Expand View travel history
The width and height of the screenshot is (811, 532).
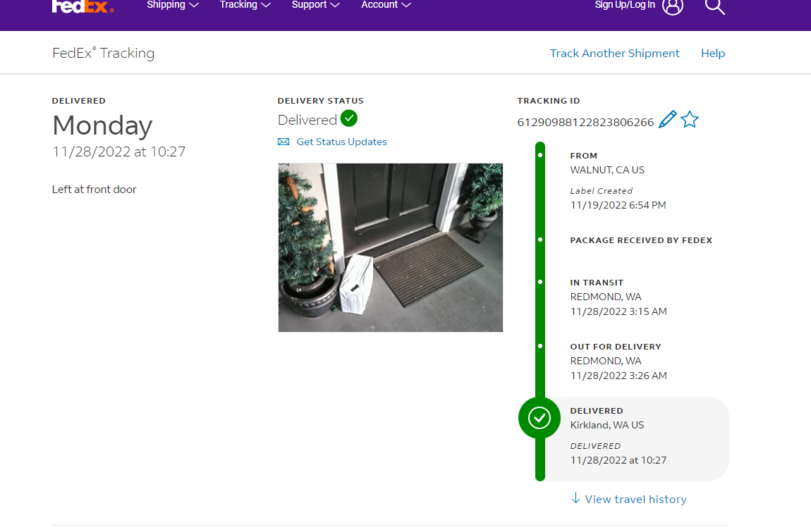(x=635, y=499)
